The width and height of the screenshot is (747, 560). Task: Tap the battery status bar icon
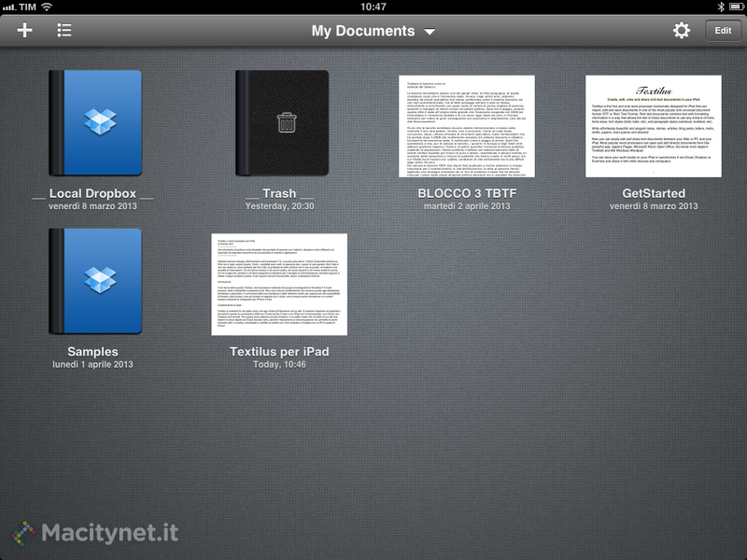tap(737, 7)
